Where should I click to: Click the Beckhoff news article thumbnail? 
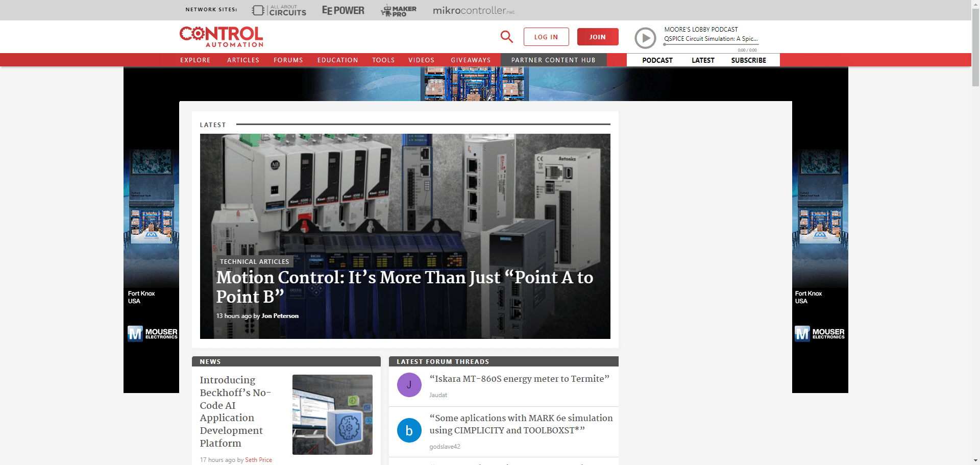[x=332, y=414]
